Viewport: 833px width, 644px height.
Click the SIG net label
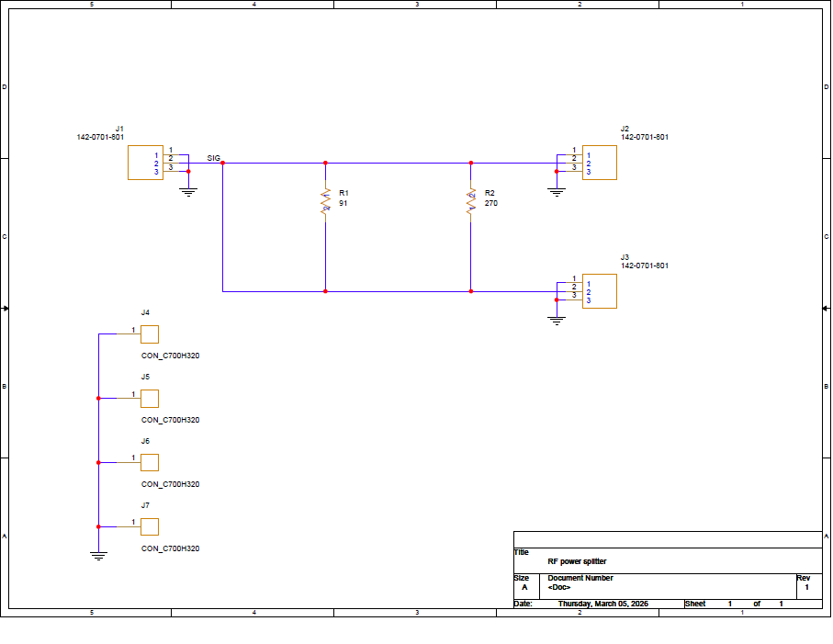coord(214,158)
